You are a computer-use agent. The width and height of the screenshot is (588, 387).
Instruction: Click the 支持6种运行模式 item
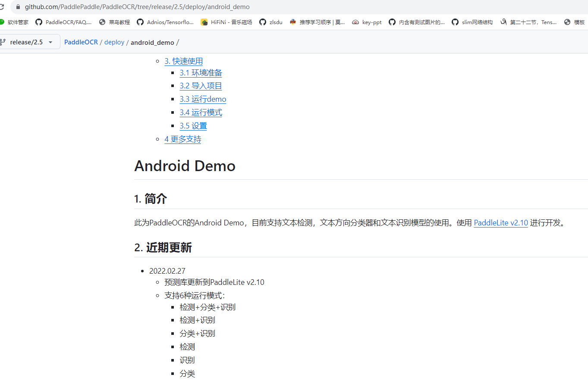click(195, 296)
